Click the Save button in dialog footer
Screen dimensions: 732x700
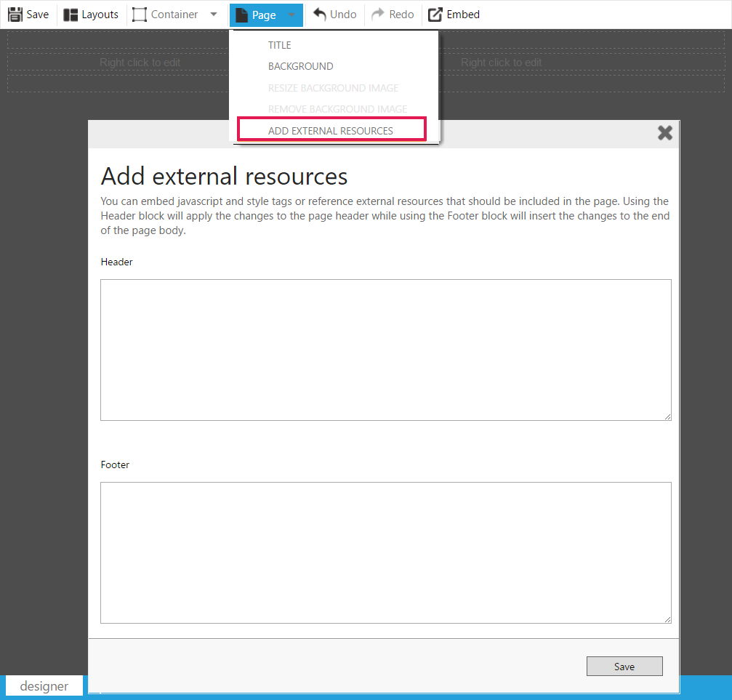tap(624, 667)
